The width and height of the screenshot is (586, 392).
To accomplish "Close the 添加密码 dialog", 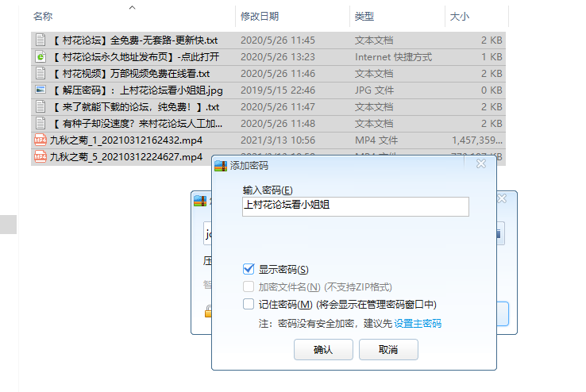I will tap(480, 165).
